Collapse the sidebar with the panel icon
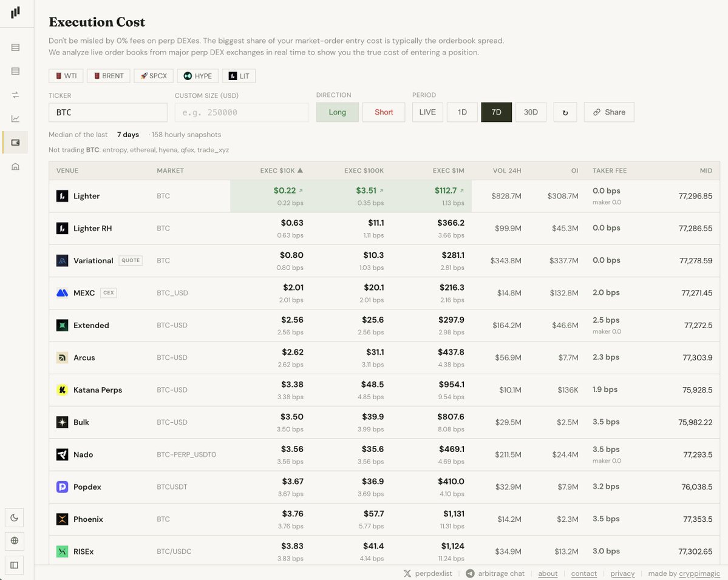728x580 pixels. pos(15,565)
